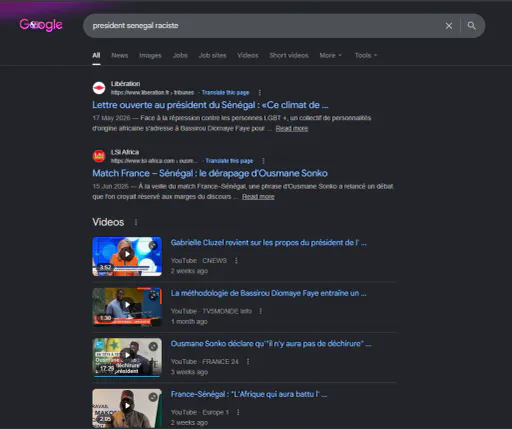The width and height of the screenshot is (512, 429).
Task: Open 'Lettre ouverte au président du Sénégal' result
Action: point(210,105)
